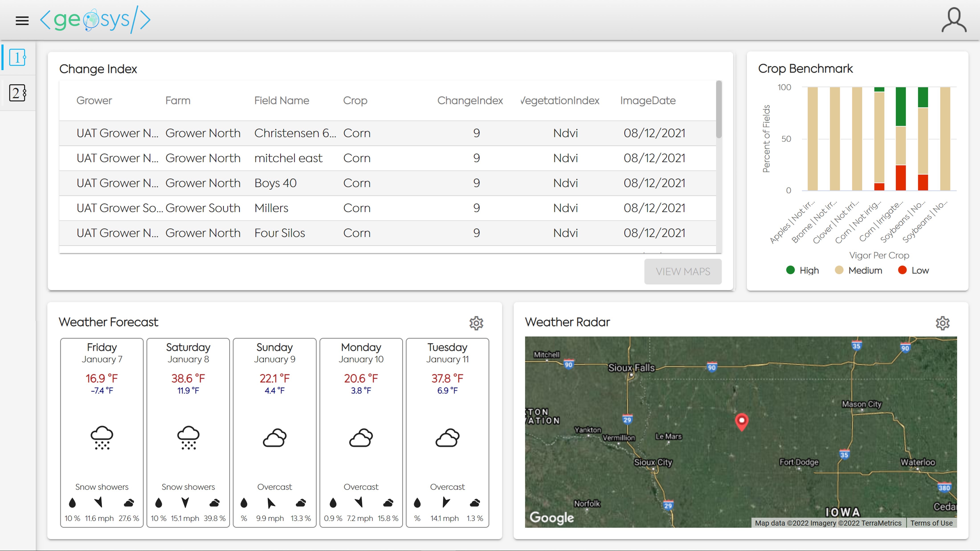
Task: Switch to dashboard 2 in sidebar
Action: [x=18, y=93]
